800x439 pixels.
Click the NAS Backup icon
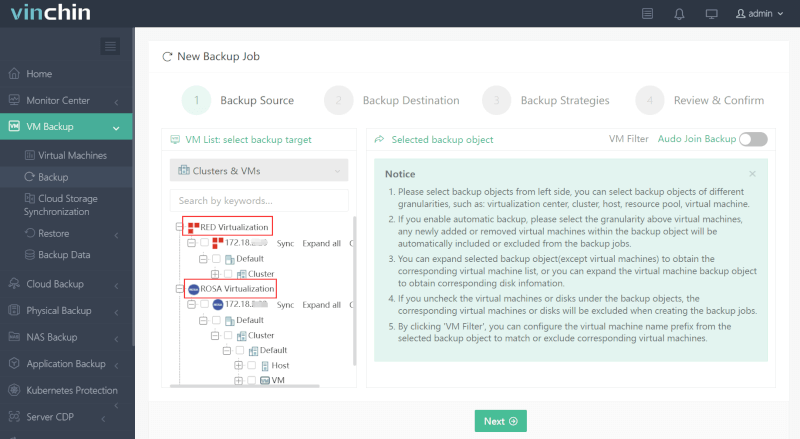coord(14,337)
